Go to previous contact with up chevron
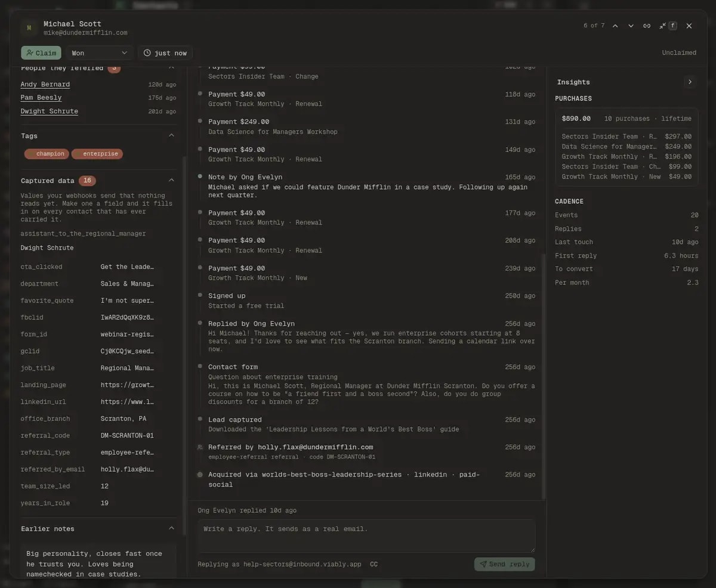The image size is (716, 588). click(x=615, y=26)
